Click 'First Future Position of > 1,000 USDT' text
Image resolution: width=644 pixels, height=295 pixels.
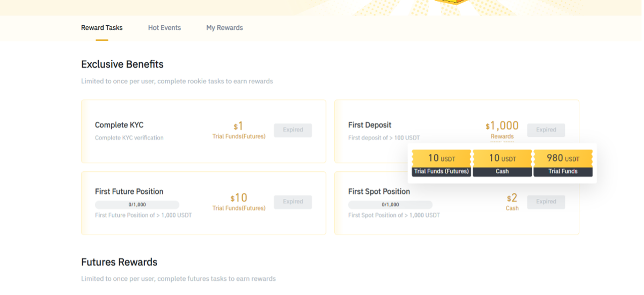coord(144,215)
